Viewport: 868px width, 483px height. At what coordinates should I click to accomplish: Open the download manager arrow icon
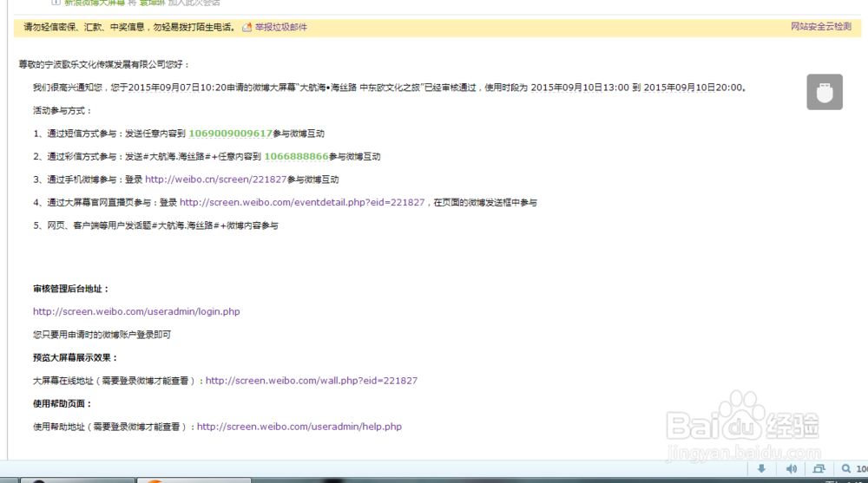point(762,468)
